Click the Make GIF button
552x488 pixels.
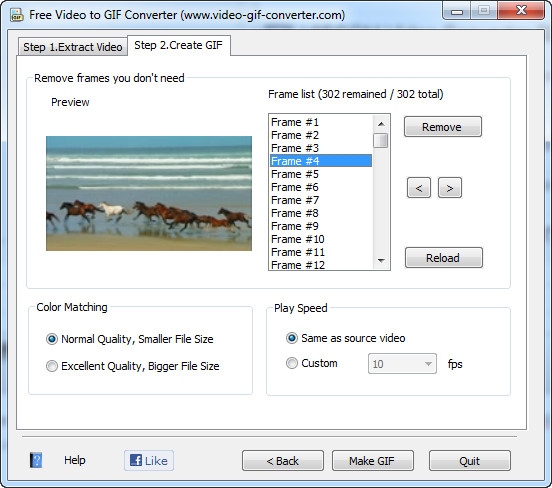[372, 461]
